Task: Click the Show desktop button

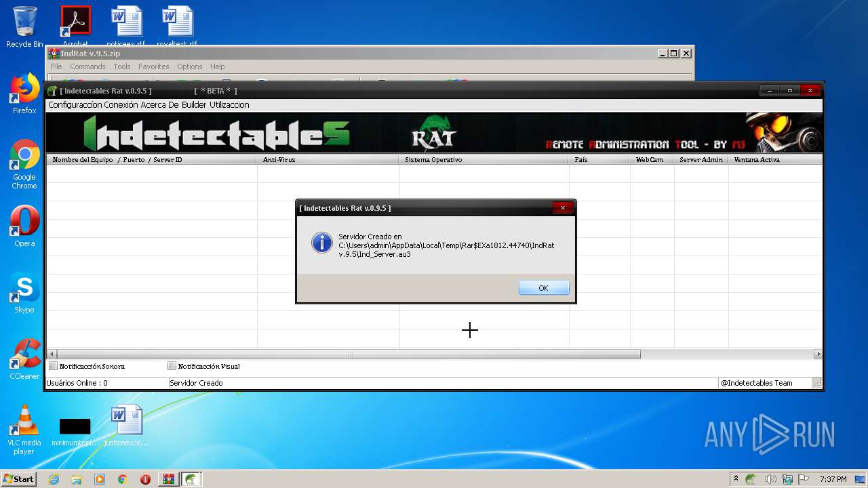Action: click(x=861, y=479)
